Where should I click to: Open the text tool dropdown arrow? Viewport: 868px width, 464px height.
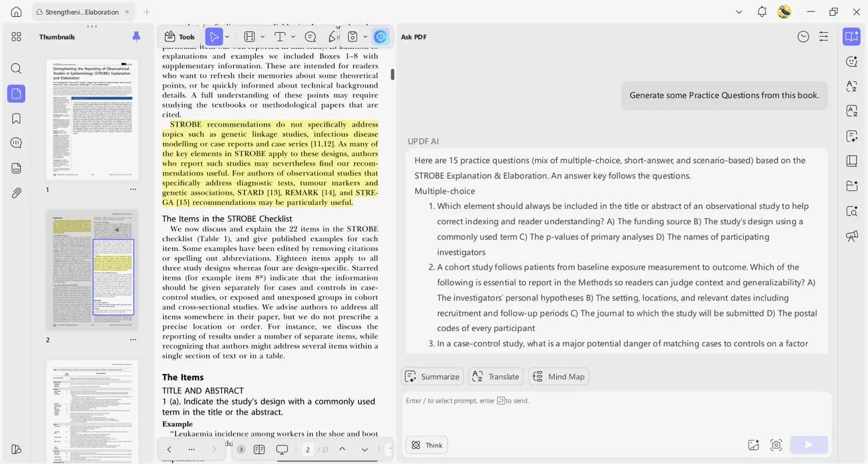pyautogui.click(x=292, y=37)
